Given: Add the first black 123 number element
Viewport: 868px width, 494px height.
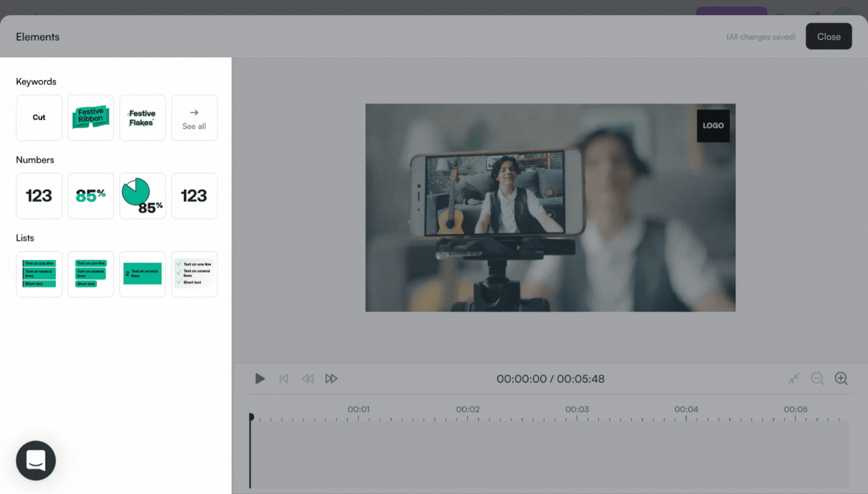Looking at the screenshot, I should (39, 196).
